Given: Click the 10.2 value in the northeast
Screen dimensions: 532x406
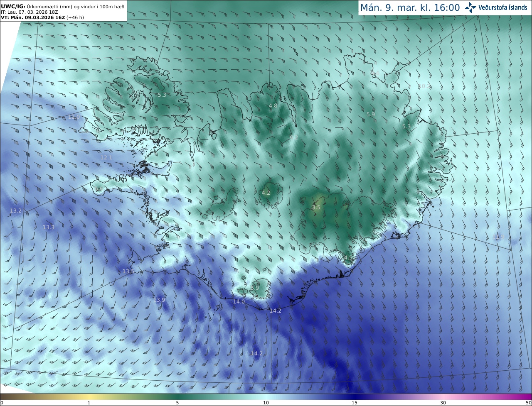Looking at the screenshot, I should (424, 86).
